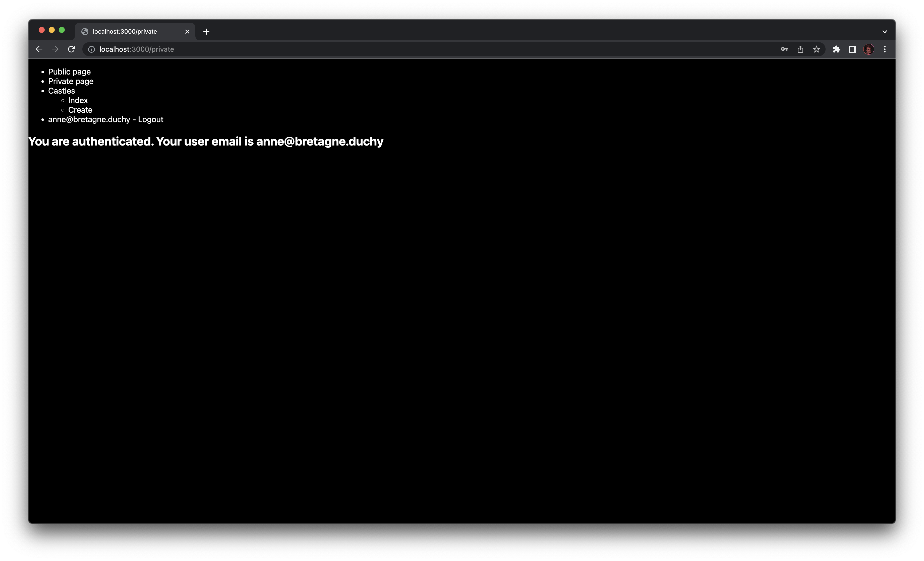Viewport: 924px width, 561px height.
Task: Close the localhost:3000/private tab
Action: click(x=187, y=31)
